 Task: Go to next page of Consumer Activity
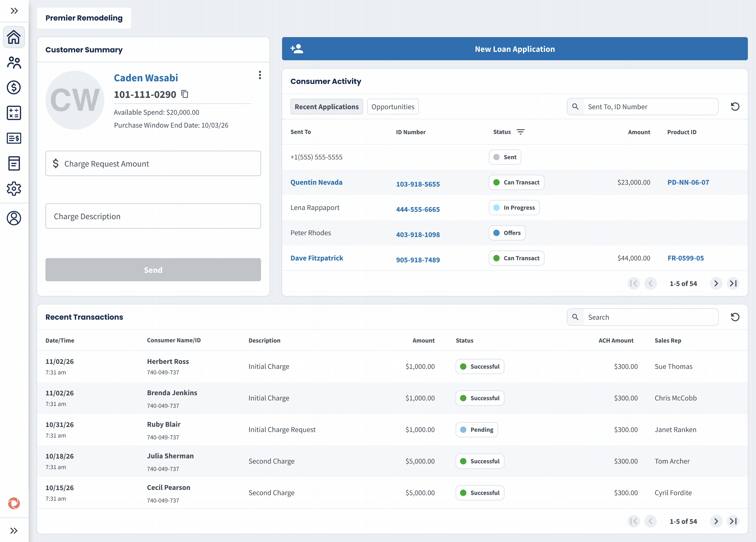(x=716, y=284)
